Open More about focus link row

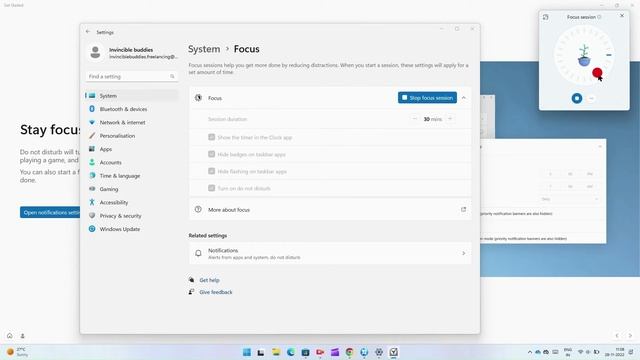pyautogui.click(x=330, y=209)
